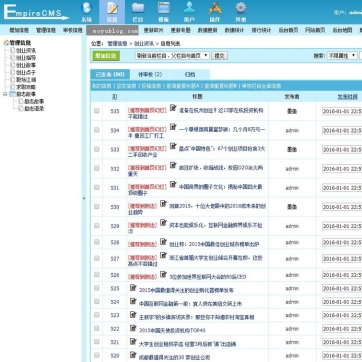The image size is (362, 362).
Task: Click edit icon for article ID 529
Action: (x=163, y=222)
